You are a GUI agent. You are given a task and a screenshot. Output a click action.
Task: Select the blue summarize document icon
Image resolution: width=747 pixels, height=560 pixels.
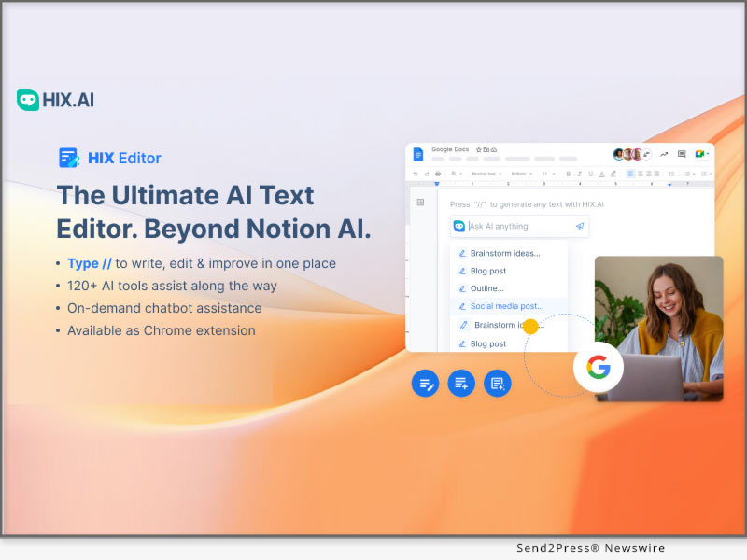coord(497,384)
